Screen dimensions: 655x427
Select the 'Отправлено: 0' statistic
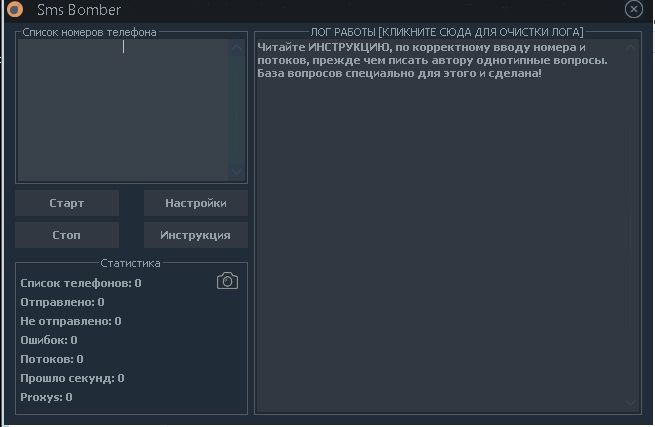62,302
